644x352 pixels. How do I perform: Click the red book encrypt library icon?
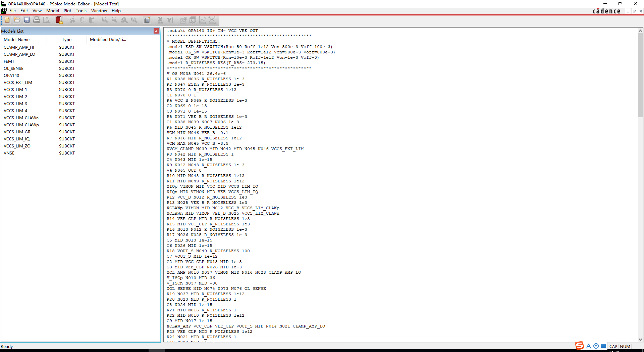[59, 20]
